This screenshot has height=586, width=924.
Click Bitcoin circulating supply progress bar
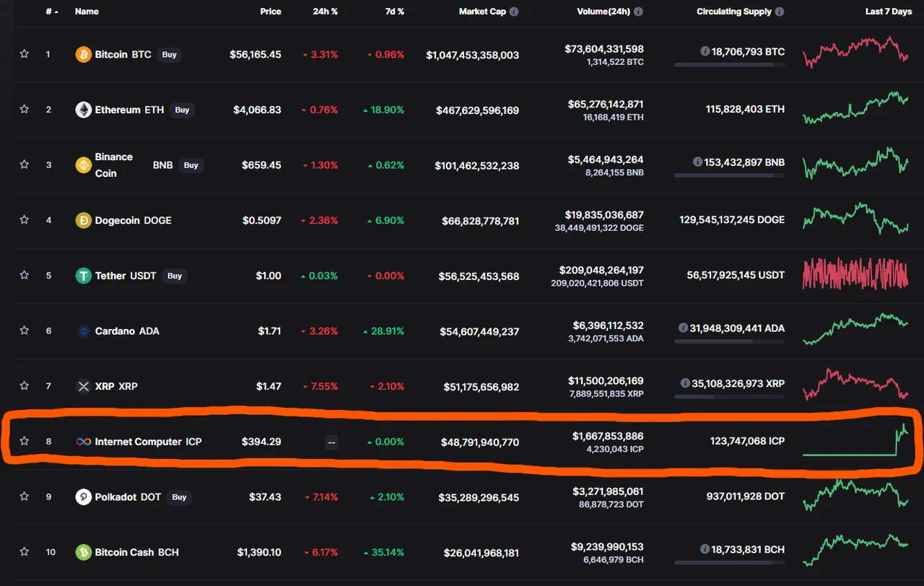(x=729, y=65)
